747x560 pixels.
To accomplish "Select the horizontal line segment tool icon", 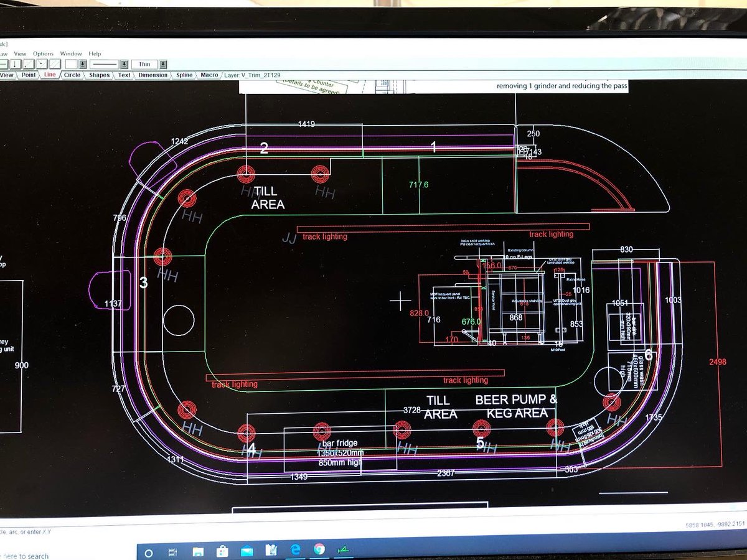I will click(x=2, y=63).
